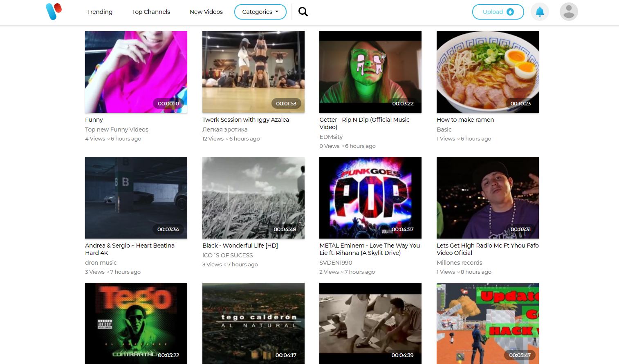Click the 00:03:34 duration badge

[168, 229]
